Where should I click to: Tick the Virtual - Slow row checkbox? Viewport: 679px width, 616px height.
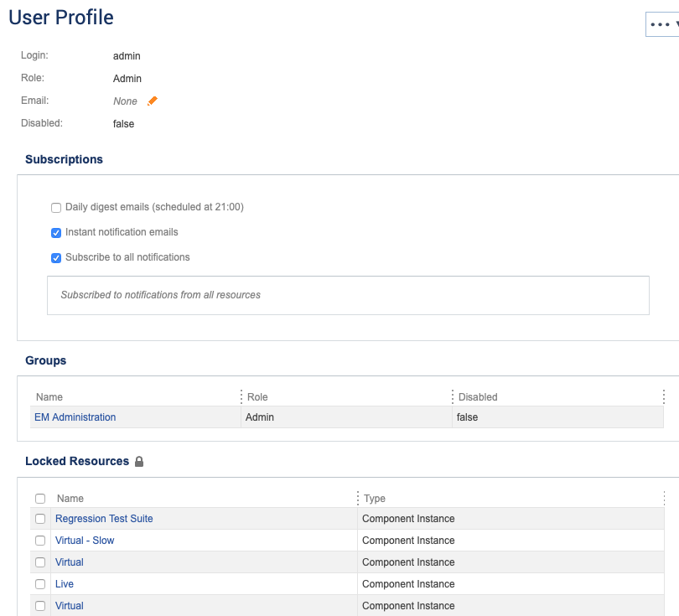[40, 541]
